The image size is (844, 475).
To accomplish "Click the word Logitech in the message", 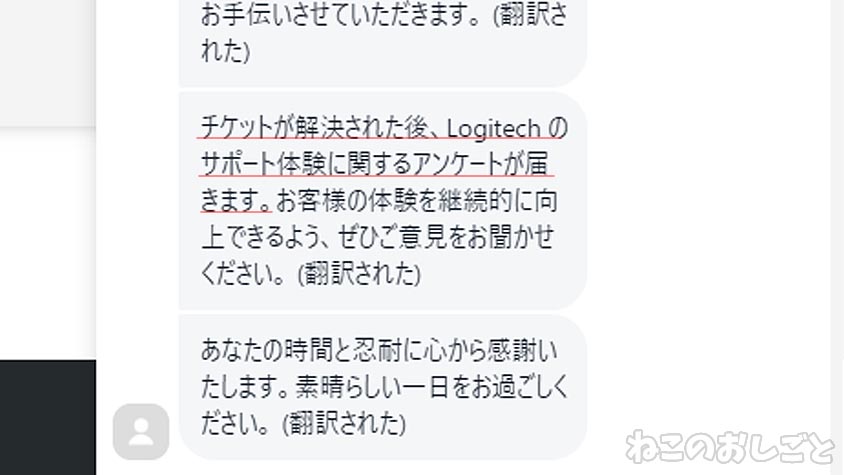I will (x=494, y=129).
